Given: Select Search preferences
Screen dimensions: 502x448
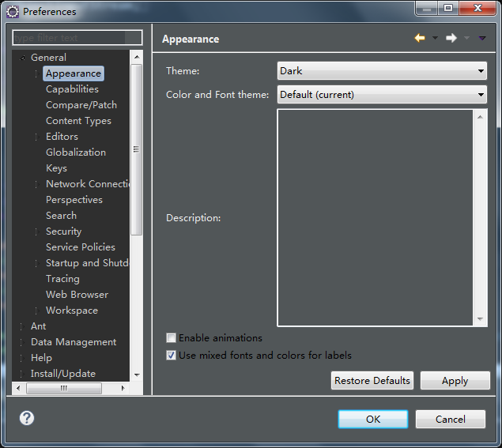Looking at the screenshot, I should click(61, 216).
